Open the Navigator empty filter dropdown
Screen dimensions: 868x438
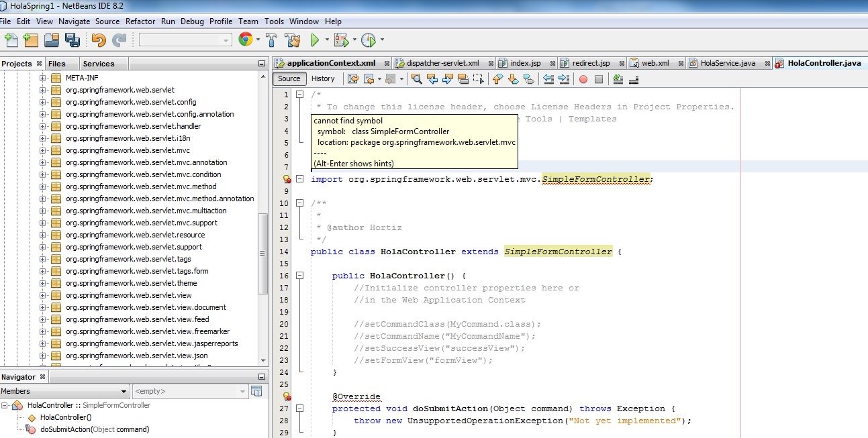point(190,391)
